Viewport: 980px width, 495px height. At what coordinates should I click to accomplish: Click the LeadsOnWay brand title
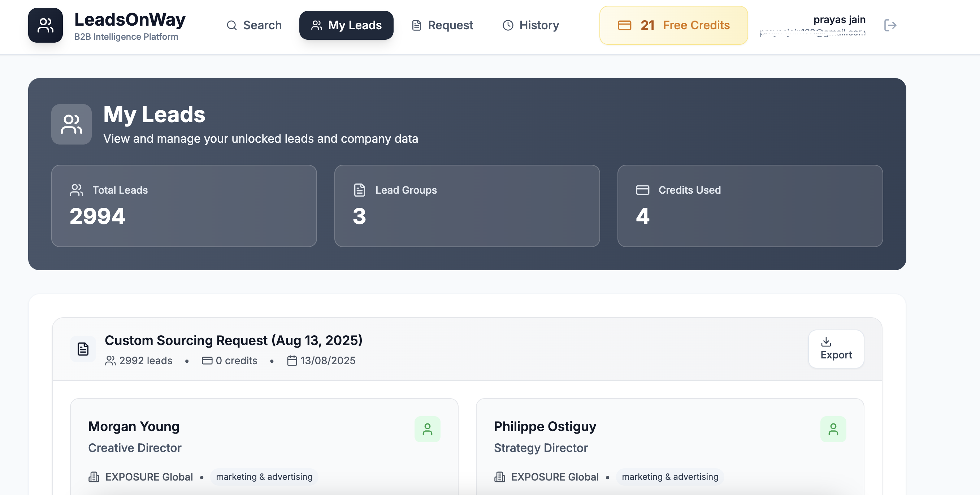pos(130,20)
